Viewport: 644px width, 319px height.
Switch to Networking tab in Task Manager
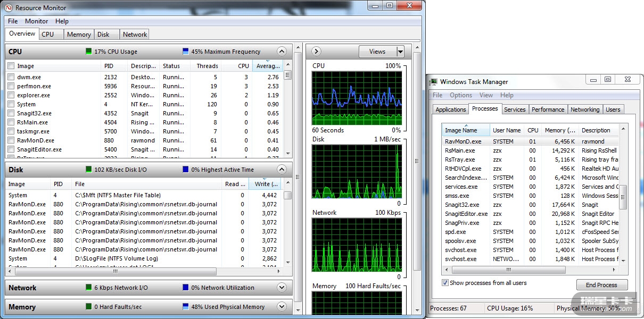(585, 110)
